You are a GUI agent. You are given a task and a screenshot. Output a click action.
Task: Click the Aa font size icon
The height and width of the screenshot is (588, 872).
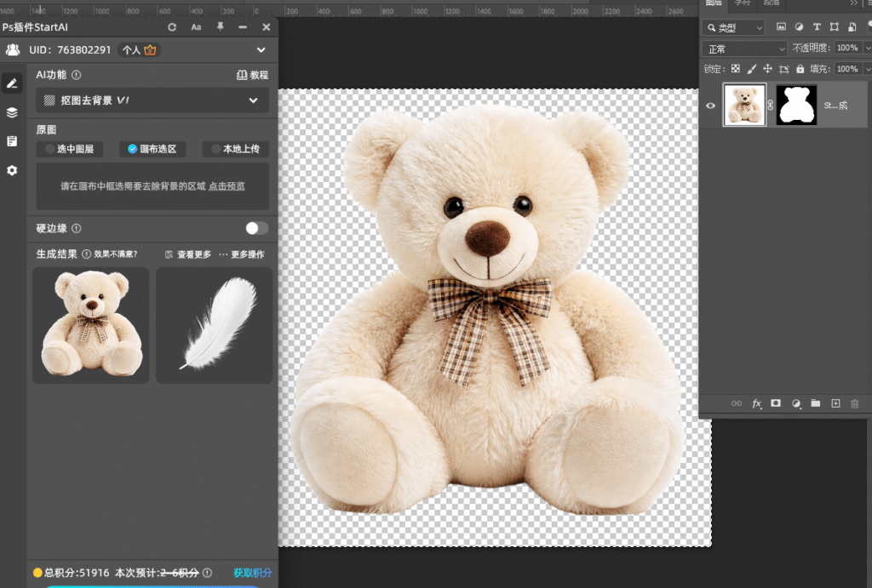[x=197, y=27]
